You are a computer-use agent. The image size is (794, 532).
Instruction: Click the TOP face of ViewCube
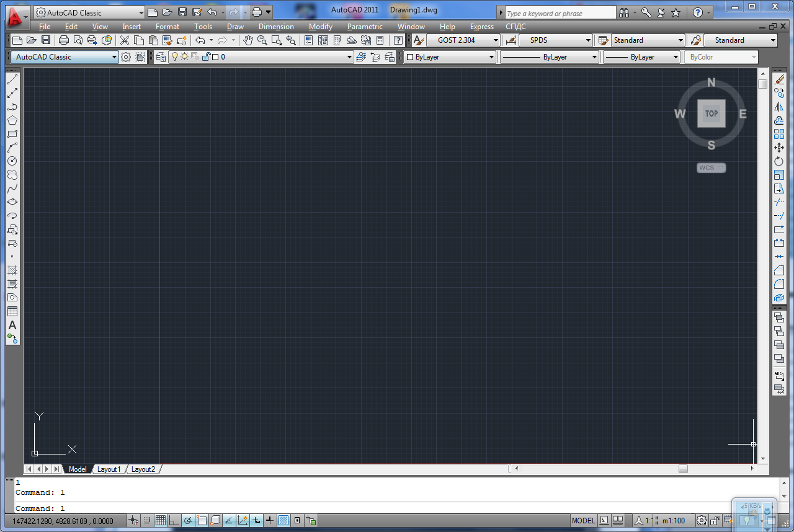coord(711,113)
